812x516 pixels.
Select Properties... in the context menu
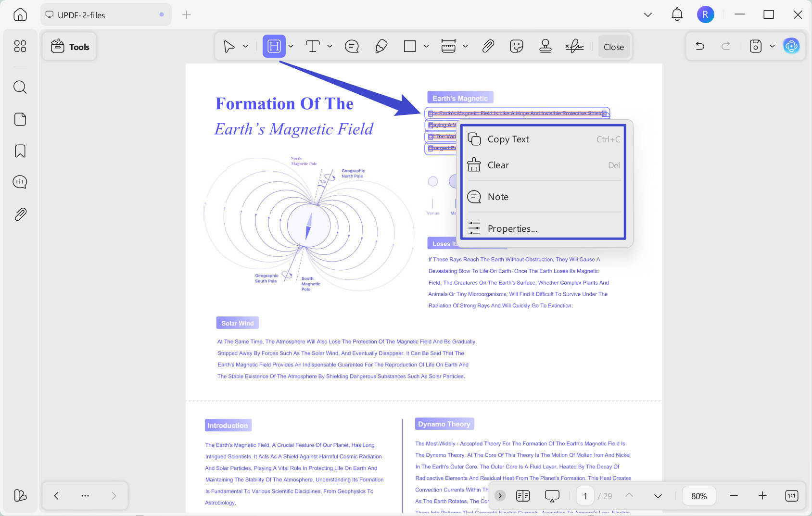[x=544, y=228]
